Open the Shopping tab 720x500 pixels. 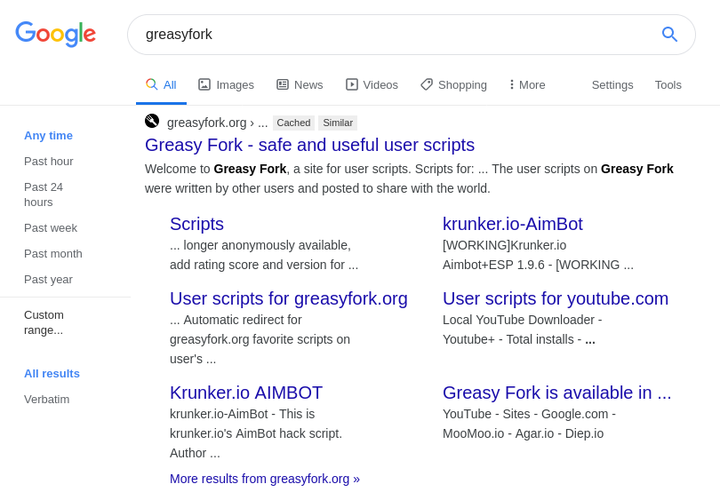click(454, 85)
